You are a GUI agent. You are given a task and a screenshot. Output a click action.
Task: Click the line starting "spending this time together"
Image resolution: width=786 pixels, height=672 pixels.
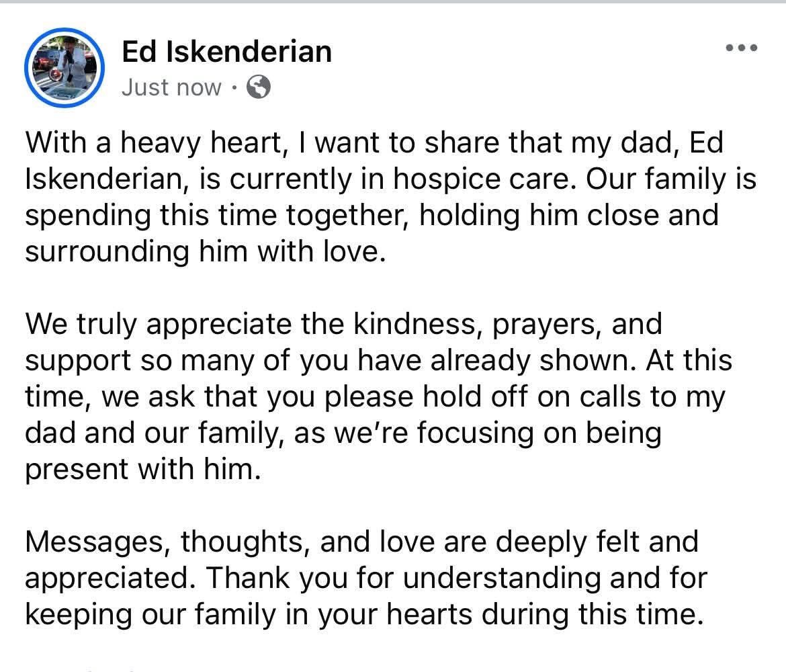tap(371, 216)
